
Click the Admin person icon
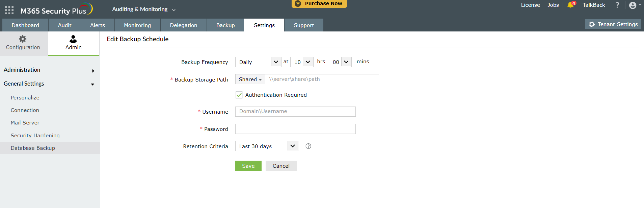(73, 39)
